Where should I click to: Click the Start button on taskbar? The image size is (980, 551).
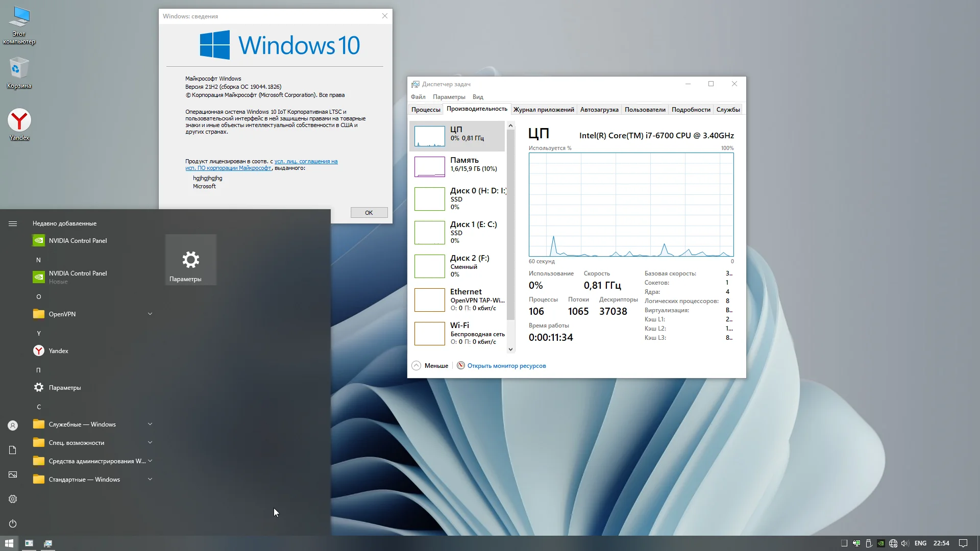(9, 543)
